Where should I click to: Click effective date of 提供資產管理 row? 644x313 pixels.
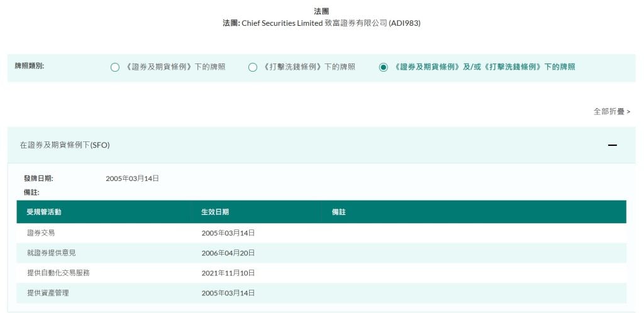[228, 293]
